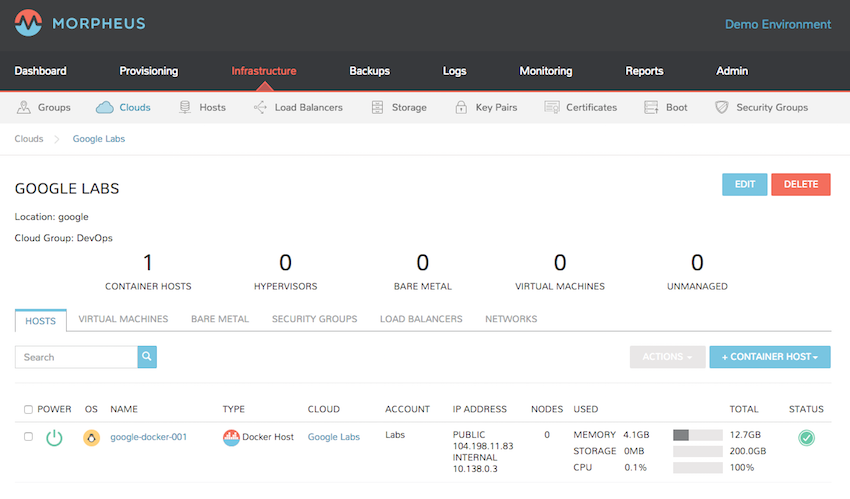Screen dimensions: 850x499
Task: Switch to the Networks tab
Action: click(x=511, y=319)
